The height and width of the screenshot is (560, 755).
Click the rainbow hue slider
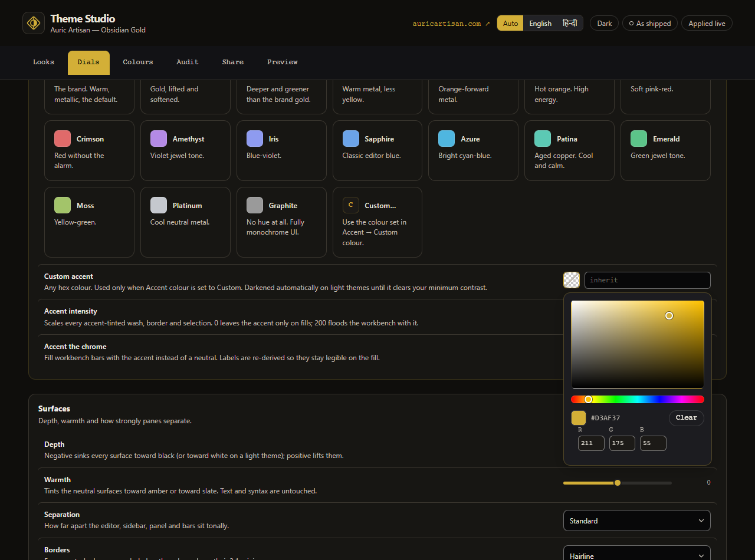point(638,400)
